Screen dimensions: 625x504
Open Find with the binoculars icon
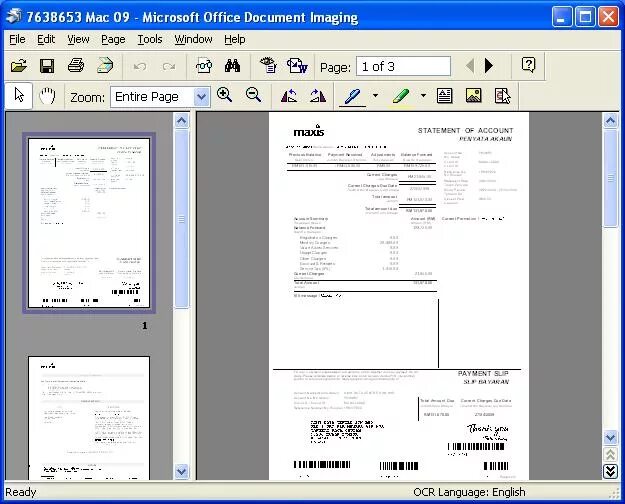[x=232, y=66]
